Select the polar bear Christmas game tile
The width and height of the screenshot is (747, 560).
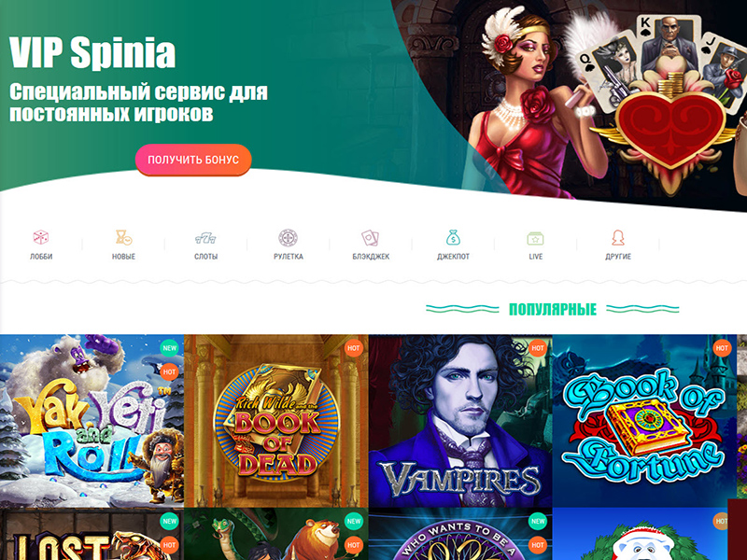tap(644, 534)
